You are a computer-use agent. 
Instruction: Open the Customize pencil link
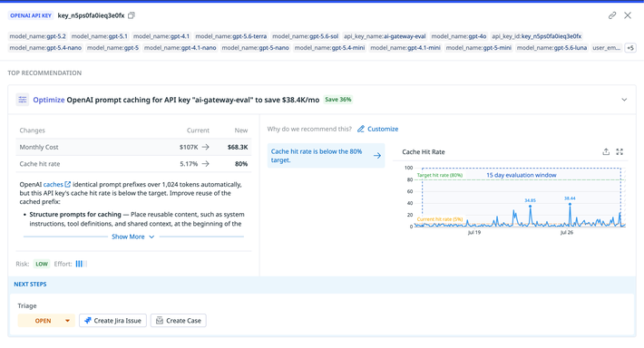377,129
